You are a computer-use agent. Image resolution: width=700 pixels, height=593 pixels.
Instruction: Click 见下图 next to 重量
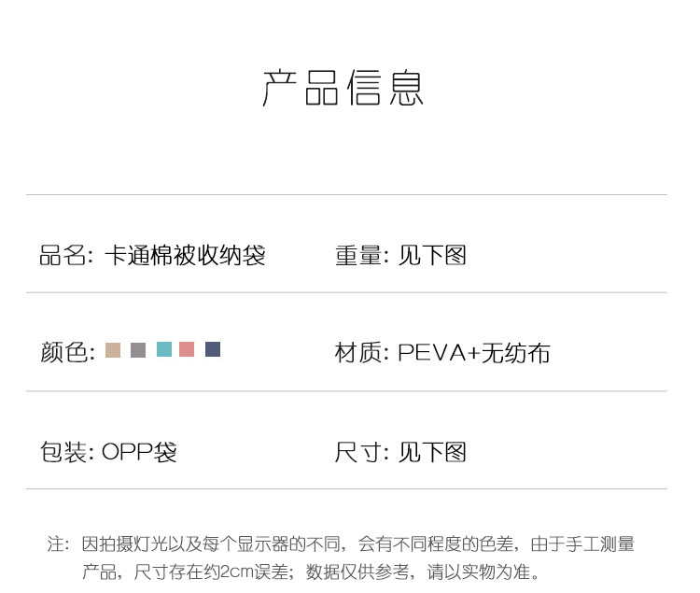(432, 256)
